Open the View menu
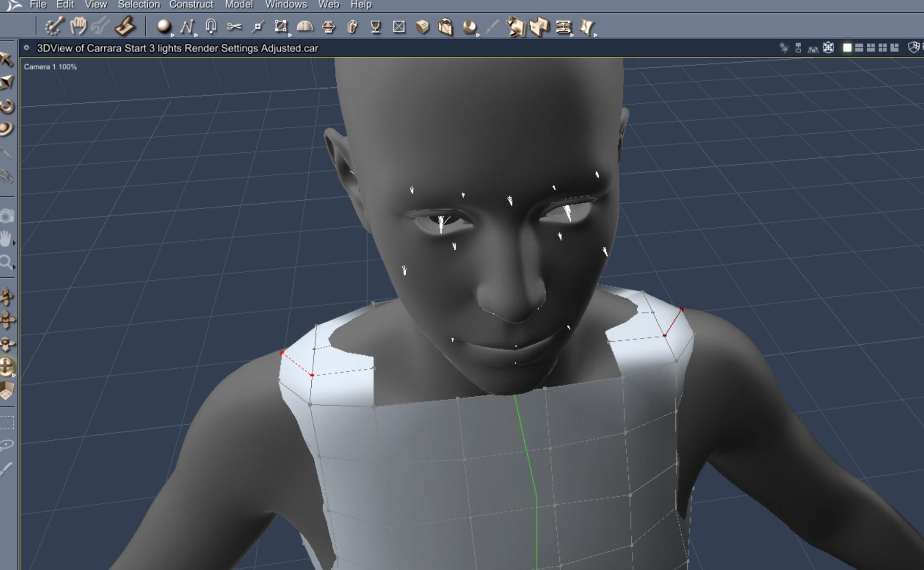 95,4
